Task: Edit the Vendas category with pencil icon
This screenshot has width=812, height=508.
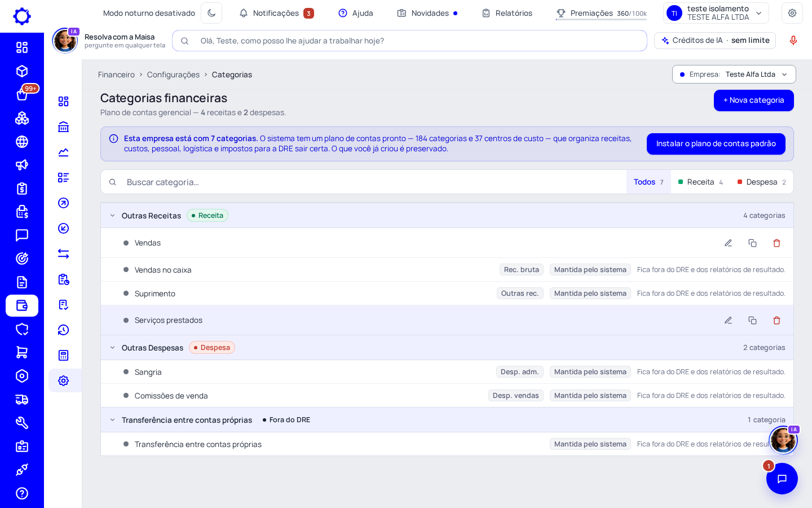Action: pyautogui.click(x=728, y=243)
